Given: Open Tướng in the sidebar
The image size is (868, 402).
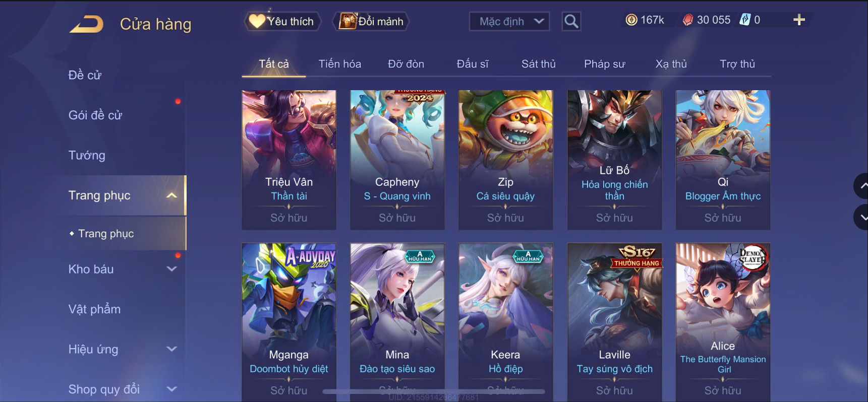Looking at the screenshot, I should click(x=87, y=155).
